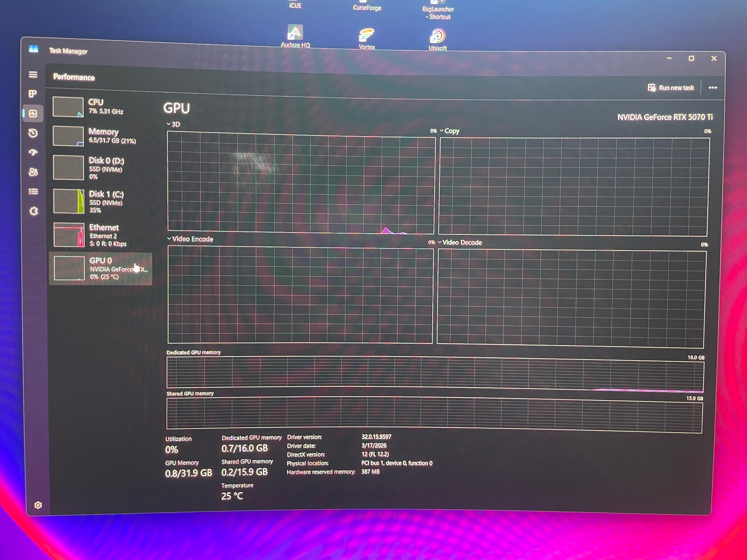Click the Shared GPU memory graph

pyautogui.click(x=434, y=415)
